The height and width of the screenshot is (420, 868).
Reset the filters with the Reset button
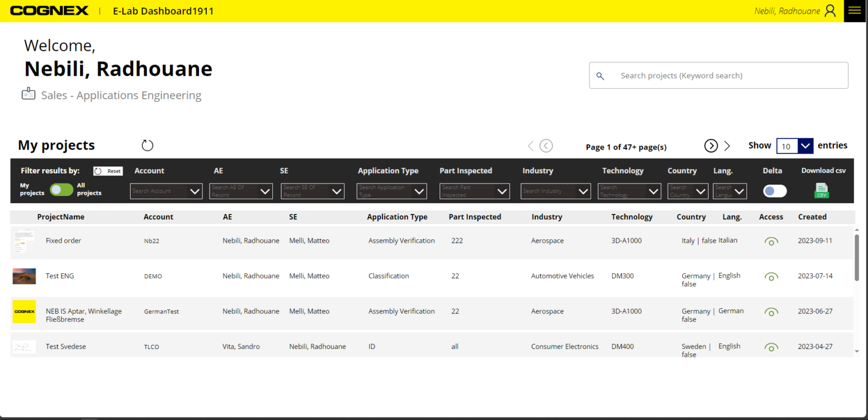[x=108, y=171]
